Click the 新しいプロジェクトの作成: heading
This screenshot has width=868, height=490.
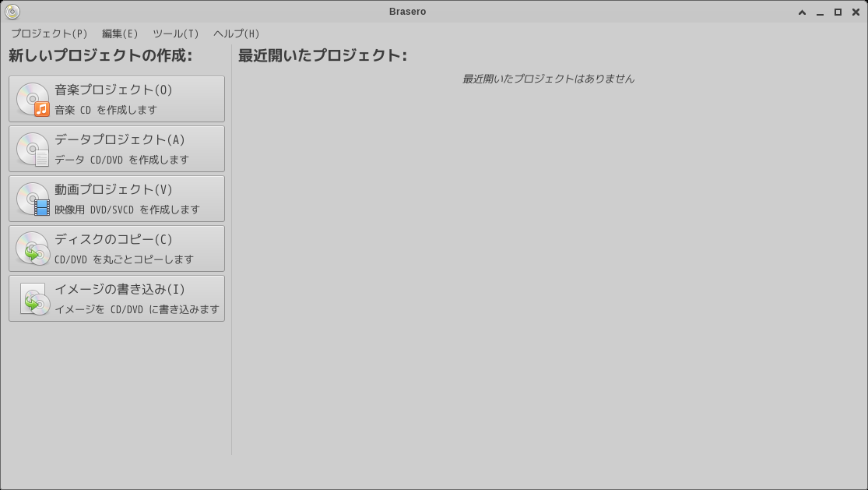100,55
